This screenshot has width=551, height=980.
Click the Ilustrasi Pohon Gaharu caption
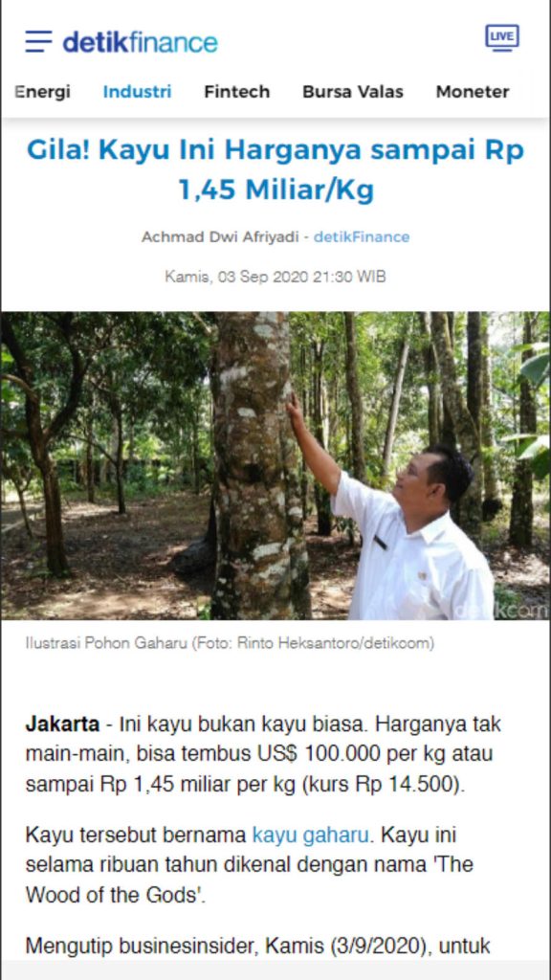230,643
